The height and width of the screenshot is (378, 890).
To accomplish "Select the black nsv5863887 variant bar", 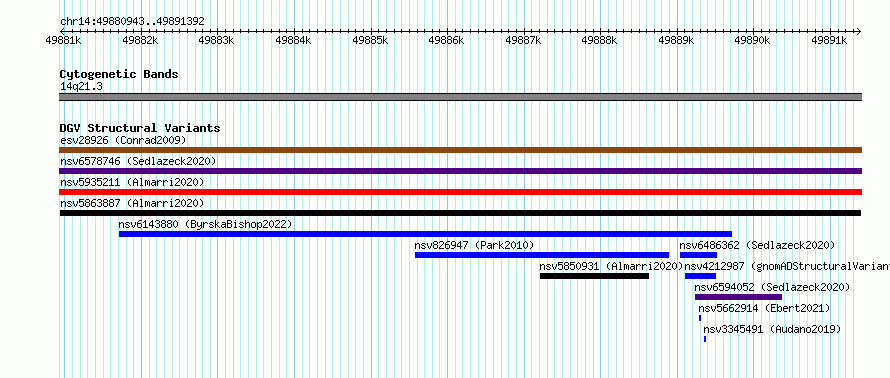I will tap(460, 213).
